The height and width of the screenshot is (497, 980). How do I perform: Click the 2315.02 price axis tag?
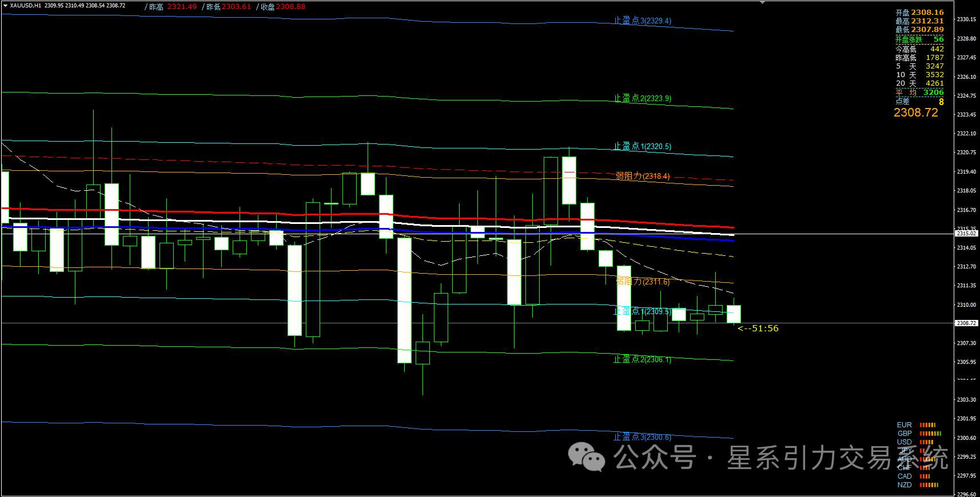pyautogui.click(x=966, y=234)
